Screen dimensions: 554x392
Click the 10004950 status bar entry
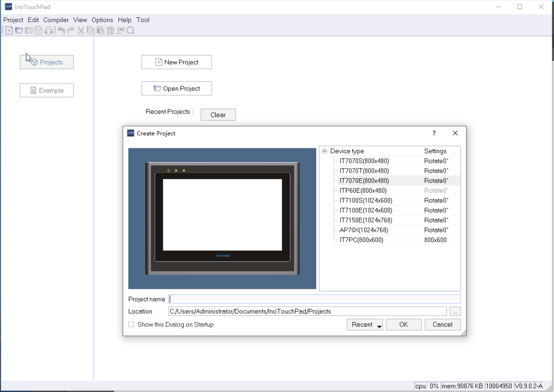(x=499, y=386)
